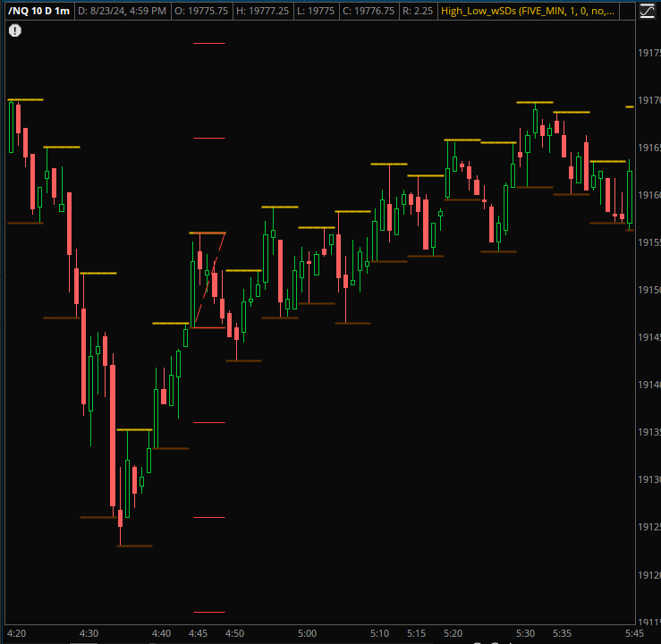Screen dimensions: 661x644
Task: Open the High_Low_wSDs study label
Action: pos(528,12)
